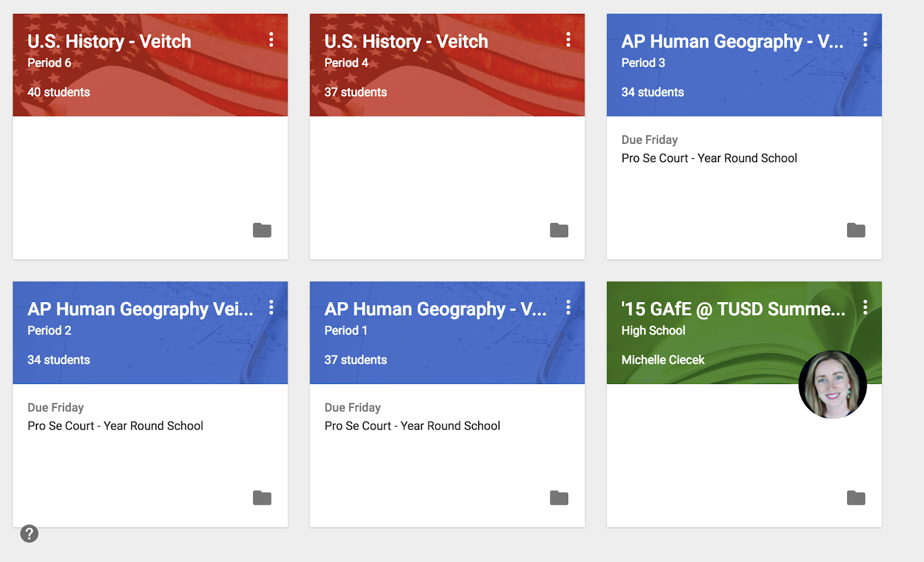Open Drive folder for U.S. History Period 6
Screen dimensions: 924x562
coord(262,230)
